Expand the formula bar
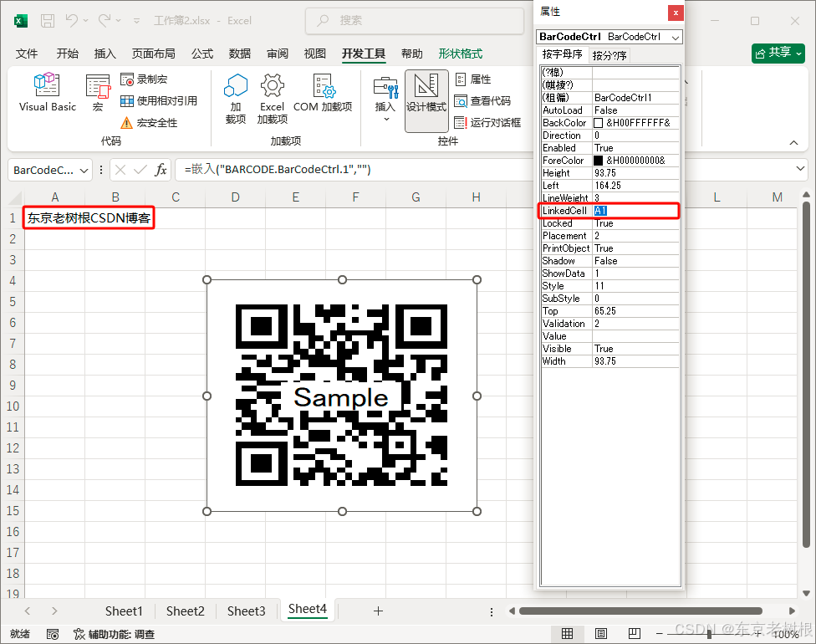 [800, 169]
